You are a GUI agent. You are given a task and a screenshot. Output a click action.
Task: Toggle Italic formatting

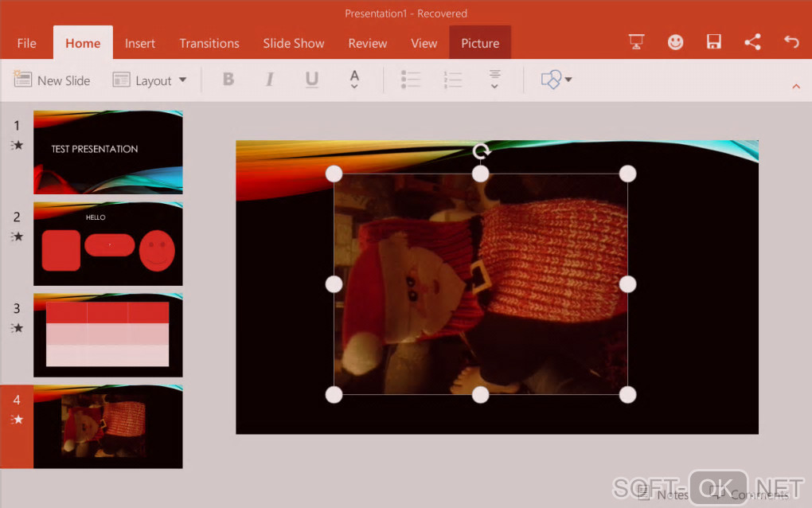(270, 80)
